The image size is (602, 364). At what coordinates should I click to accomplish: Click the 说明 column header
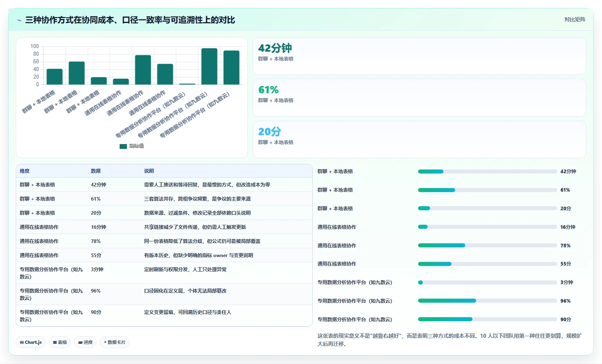[x=149, y=171]
